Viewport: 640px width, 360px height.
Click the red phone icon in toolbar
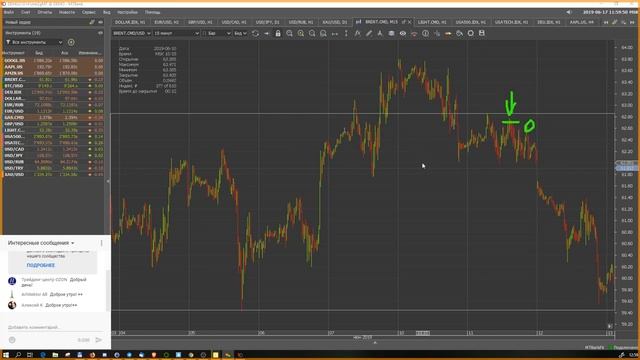click(x=414, y=33)
